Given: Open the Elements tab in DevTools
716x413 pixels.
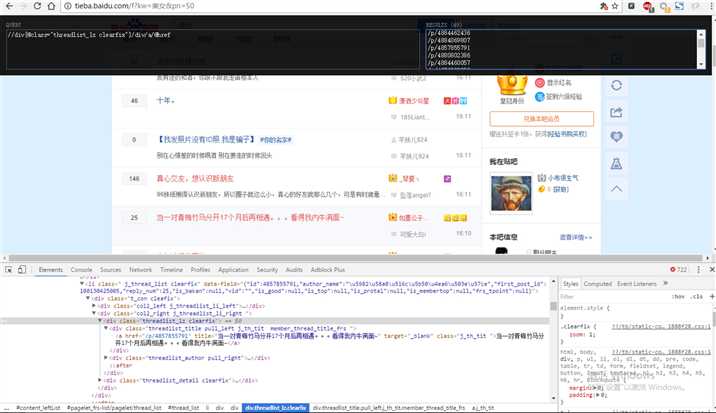Looking at the screenshot, I should 51,270.
